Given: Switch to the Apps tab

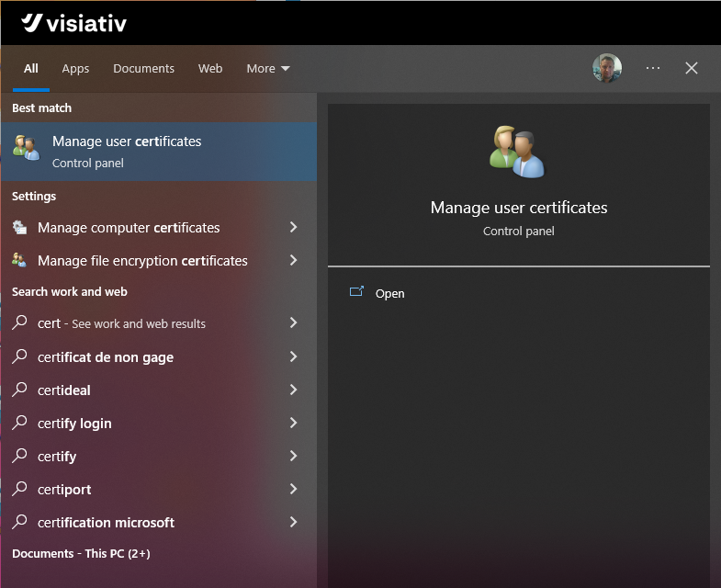Looking at the screenshot, I should pyautogui.click(x=75, y=69).
